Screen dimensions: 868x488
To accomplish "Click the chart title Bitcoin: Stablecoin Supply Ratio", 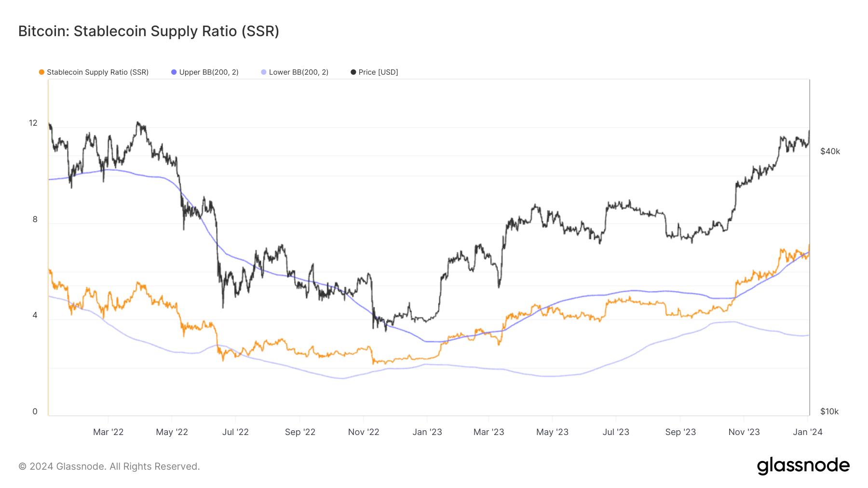I will (x=149, y=31).
